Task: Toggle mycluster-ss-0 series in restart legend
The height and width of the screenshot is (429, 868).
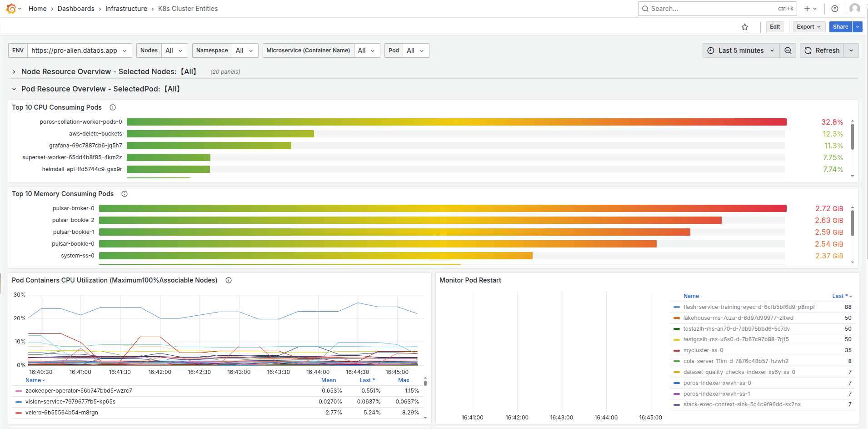Action: coord(703,350)
